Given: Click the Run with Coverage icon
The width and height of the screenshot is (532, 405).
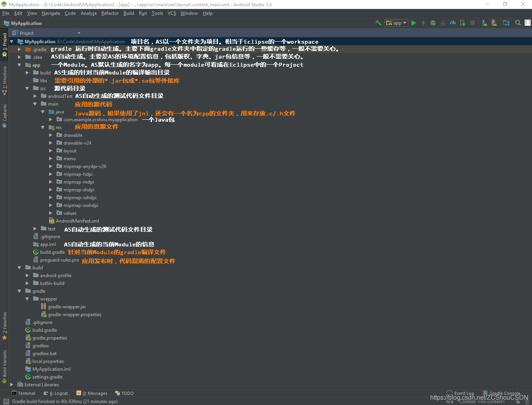Looking at the screenshot, I should click(x=443, y=23).
